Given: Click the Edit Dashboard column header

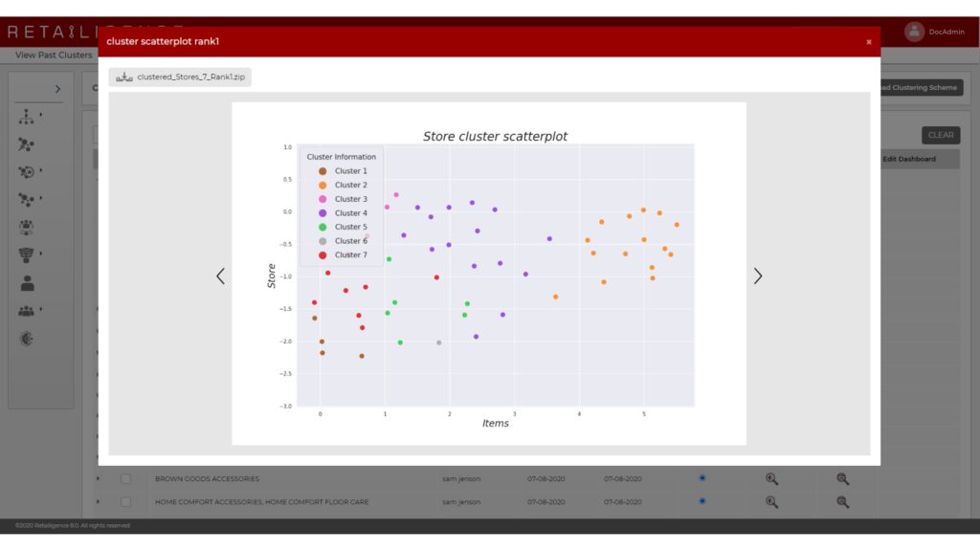Looking at the screenshot, I should 909,159.
